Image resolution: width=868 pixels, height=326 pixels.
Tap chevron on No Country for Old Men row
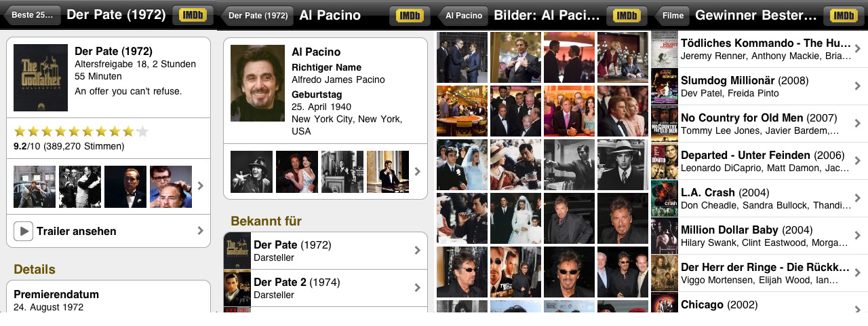coord(858,124)
